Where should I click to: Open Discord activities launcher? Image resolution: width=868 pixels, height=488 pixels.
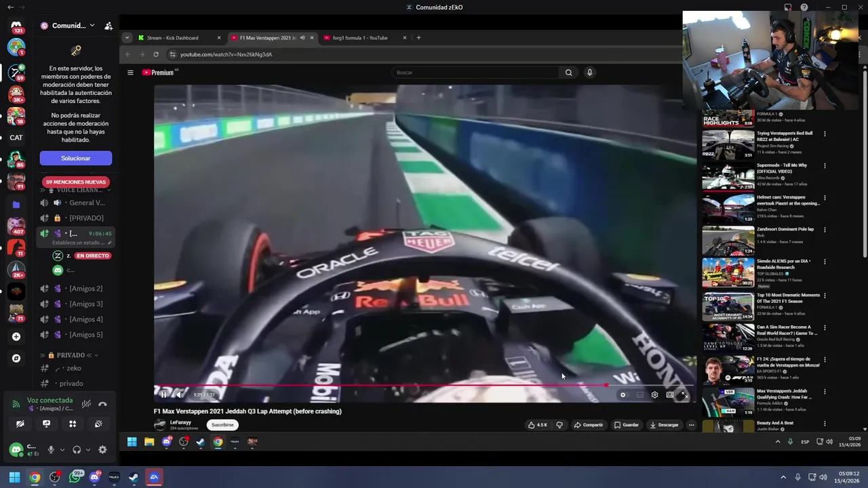click(73, 424)
